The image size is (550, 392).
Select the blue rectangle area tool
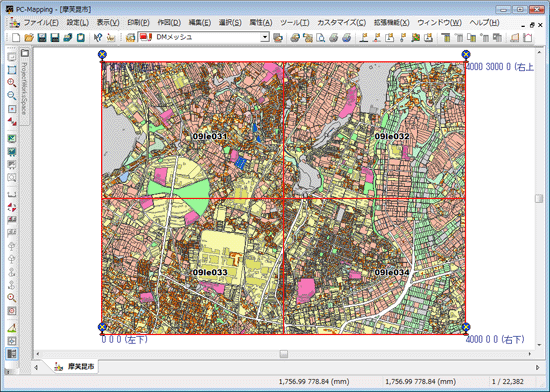pyautogui.click(x=12, y=70)
